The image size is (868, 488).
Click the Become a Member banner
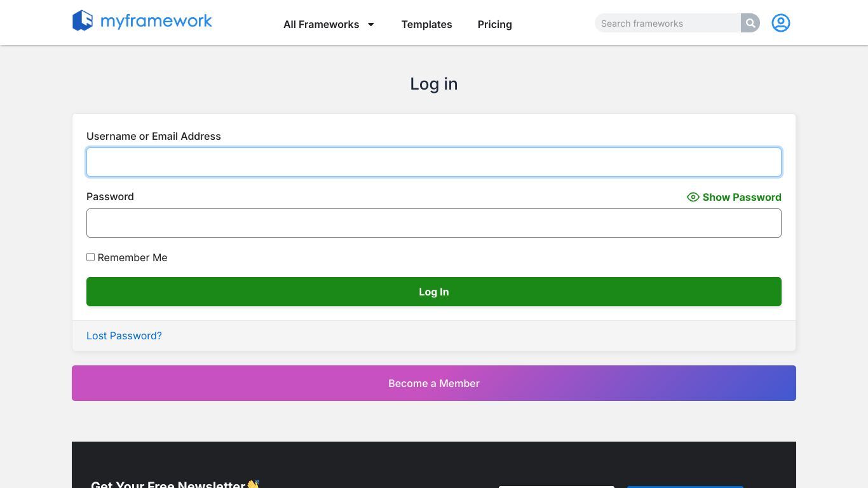434,383
